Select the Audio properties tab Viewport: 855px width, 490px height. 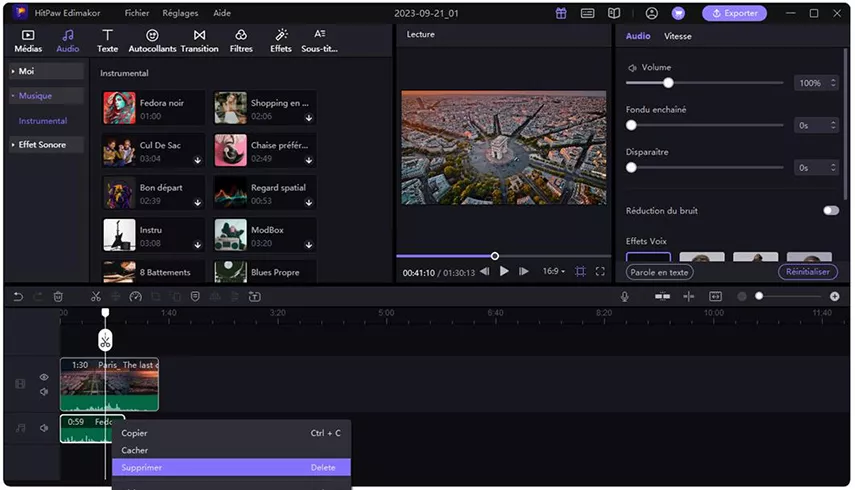(638, 36)
